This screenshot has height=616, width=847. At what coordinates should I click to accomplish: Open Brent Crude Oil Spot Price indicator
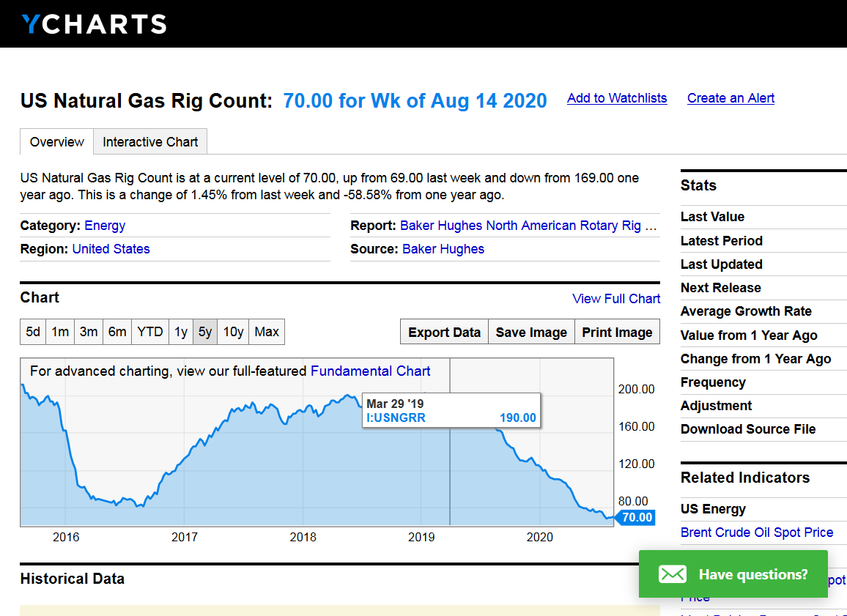[757, 532]
